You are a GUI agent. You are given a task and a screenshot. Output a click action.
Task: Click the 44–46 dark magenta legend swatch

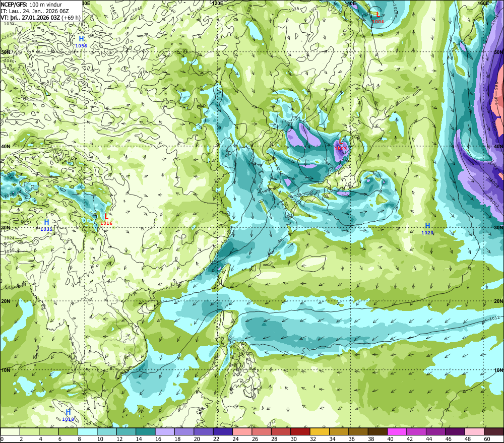click(436, 431)
